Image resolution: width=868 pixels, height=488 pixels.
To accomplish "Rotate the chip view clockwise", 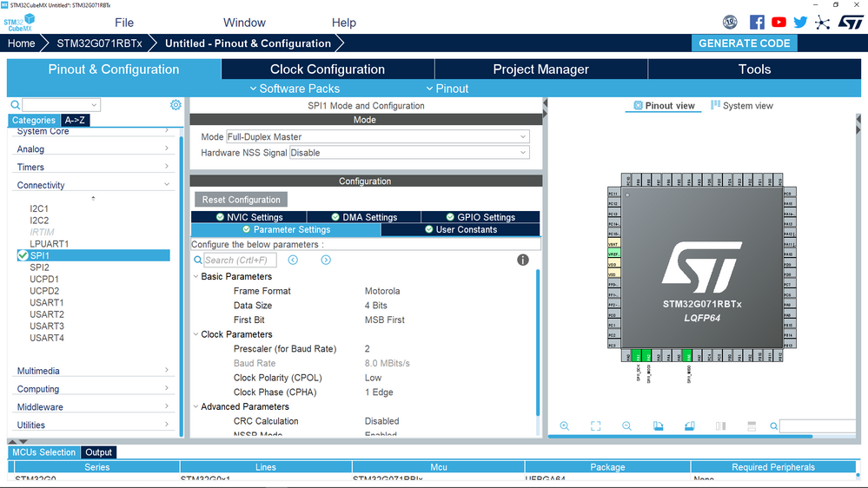I will click(658, 426).
